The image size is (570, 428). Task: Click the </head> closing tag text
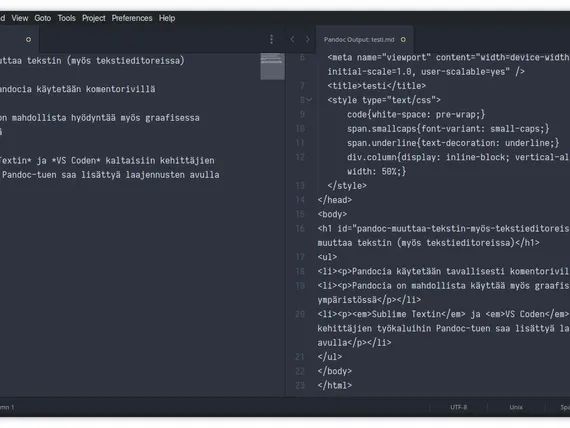click(x=334, y=200)
